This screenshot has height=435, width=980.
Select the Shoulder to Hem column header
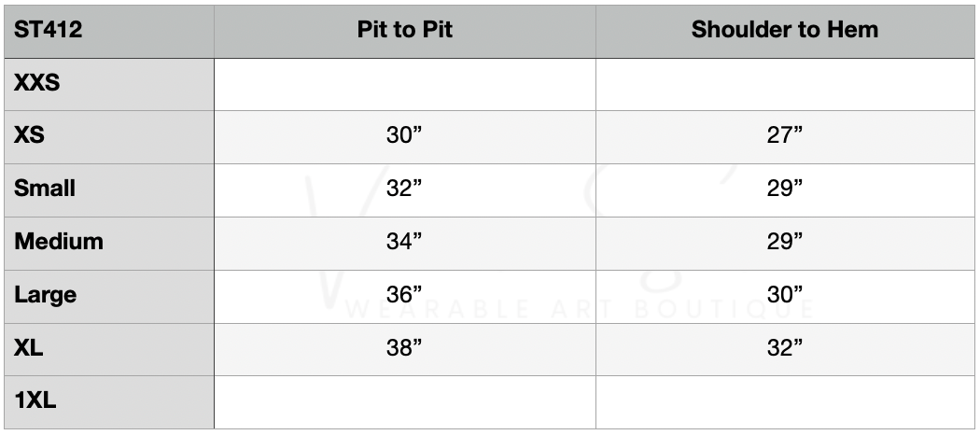tap(784, 30)
